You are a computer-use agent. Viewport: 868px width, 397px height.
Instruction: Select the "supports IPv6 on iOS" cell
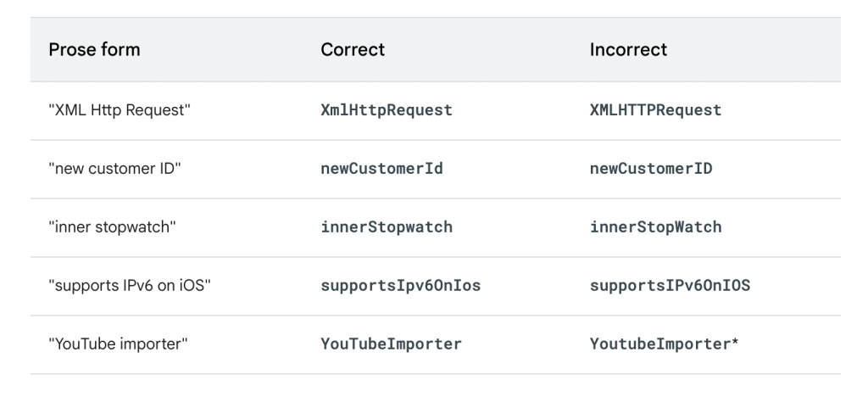point(129,286)
